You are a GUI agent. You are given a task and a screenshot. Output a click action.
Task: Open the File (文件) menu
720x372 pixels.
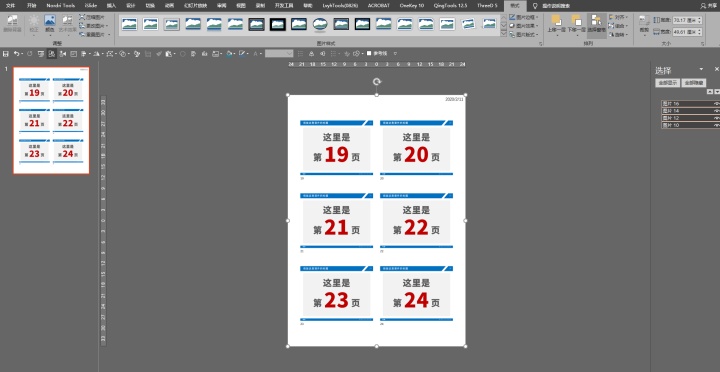click(x=10, y=6)
